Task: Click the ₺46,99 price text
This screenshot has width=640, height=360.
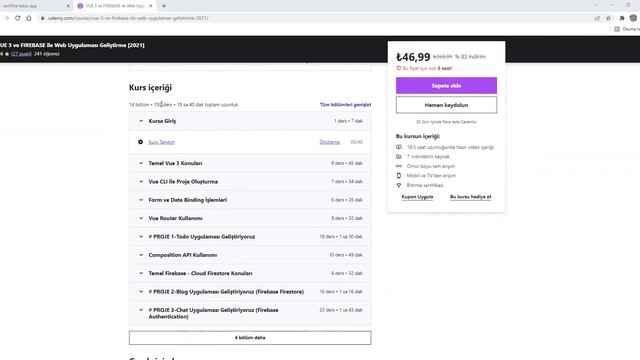Action: click(413, 57)
